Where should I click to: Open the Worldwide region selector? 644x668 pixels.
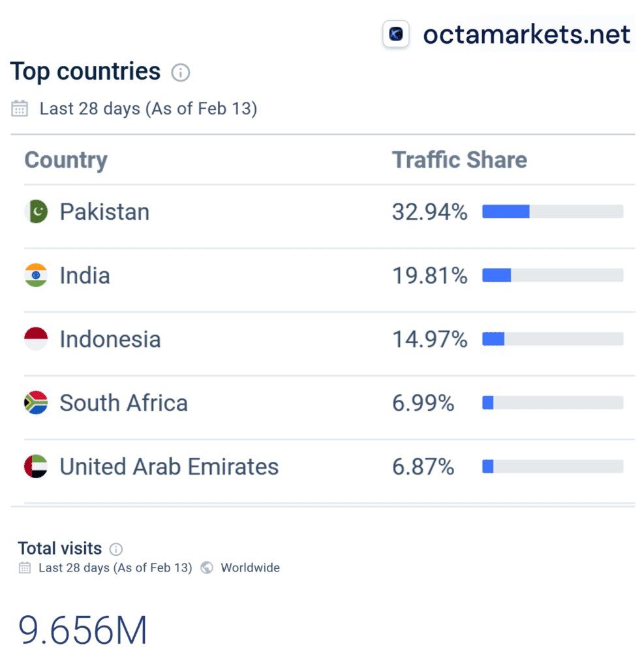tap(250, 568)
